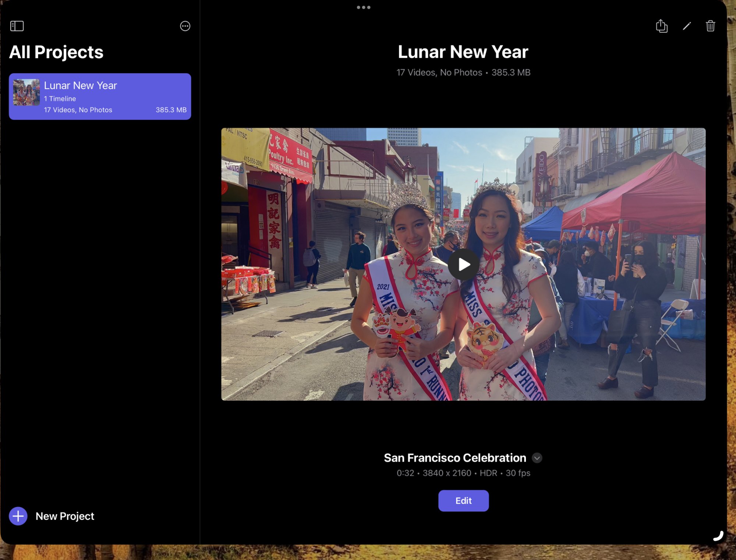This screenshot has height=560, width=736.
Task: Click the purple plus circle icon
Action: (x=18, y=516)
